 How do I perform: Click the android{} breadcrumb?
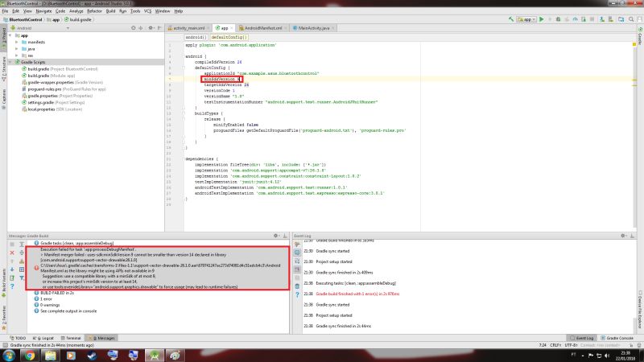(196, 37)
